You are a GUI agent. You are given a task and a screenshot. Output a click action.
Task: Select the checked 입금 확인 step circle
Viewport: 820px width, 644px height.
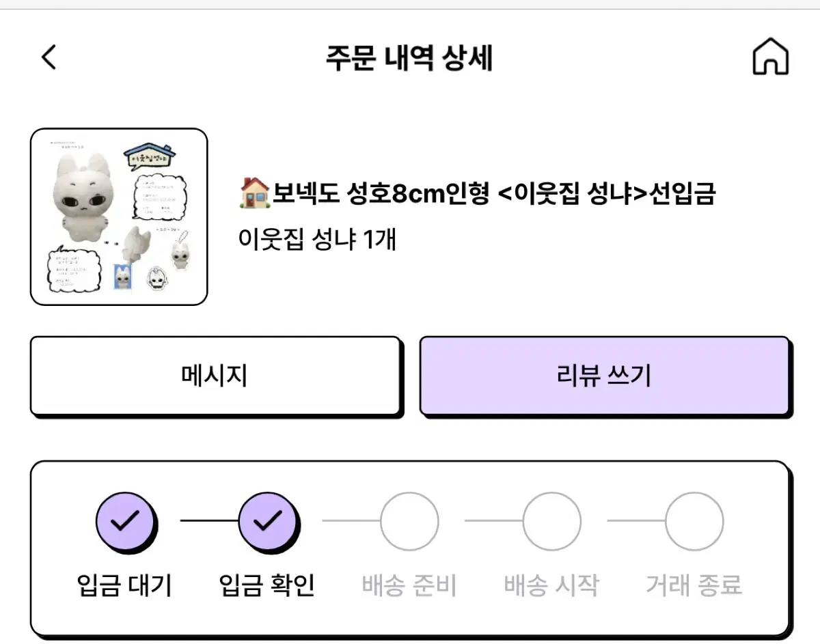(x=267, y=522)
